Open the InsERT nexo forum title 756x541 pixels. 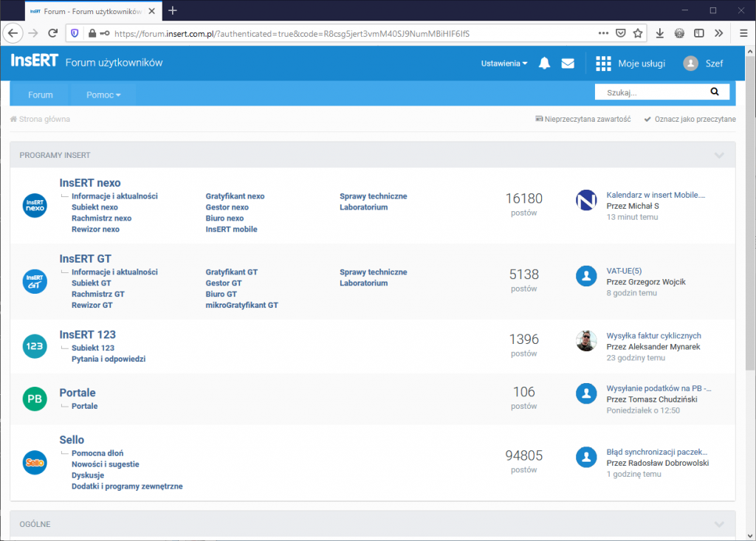click(90, 183)
